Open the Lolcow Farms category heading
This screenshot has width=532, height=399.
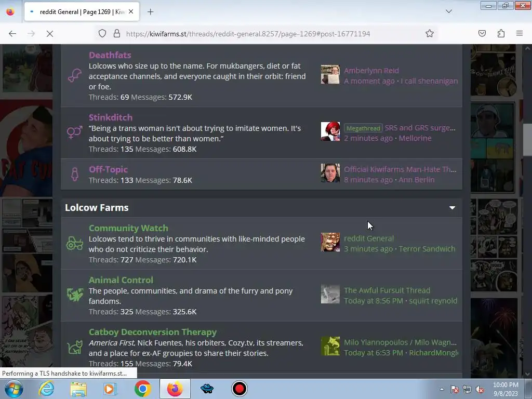(x=97, y=208)
